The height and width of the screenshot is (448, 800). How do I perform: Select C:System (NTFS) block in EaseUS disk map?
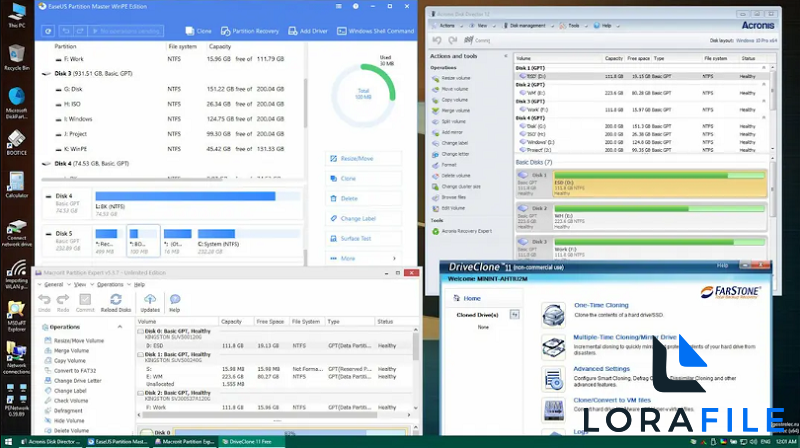pos(248,240)
